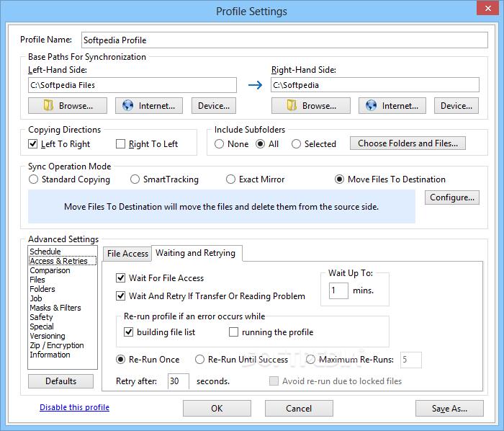Click the Configure button
504x431 pixels.
[x=452, y=197]
